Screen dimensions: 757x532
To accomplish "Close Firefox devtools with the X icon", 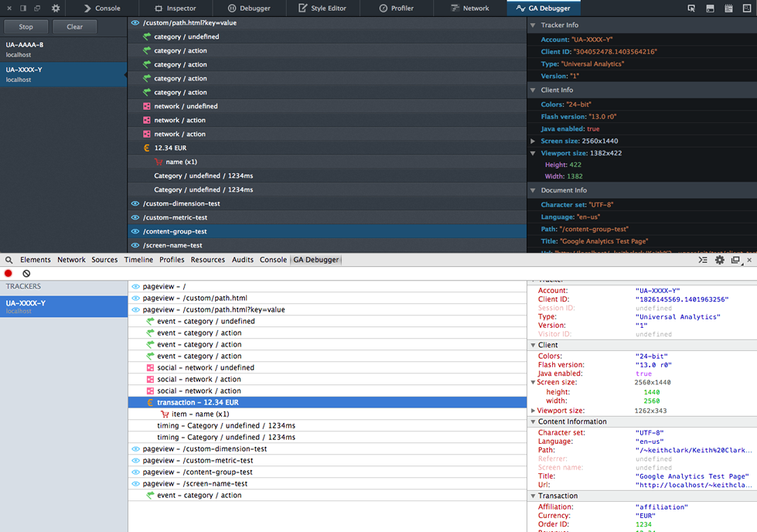I will 9,9.
